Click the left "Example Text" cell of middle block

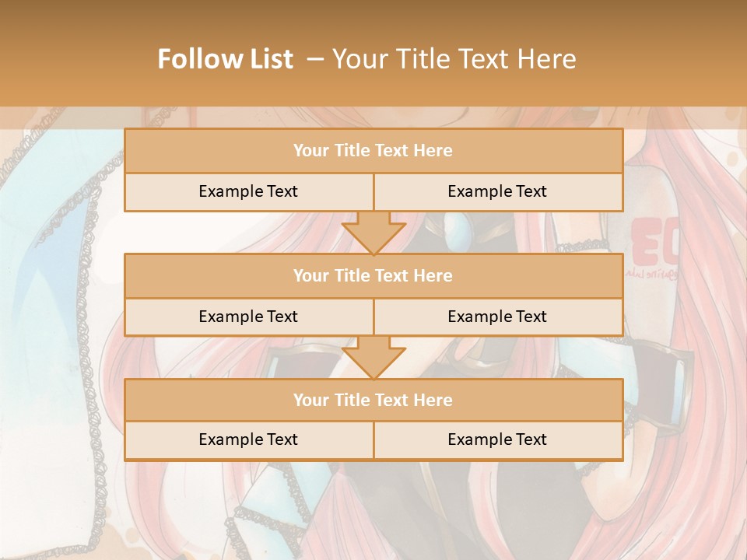pyautogui.click(x=248, y=317)
